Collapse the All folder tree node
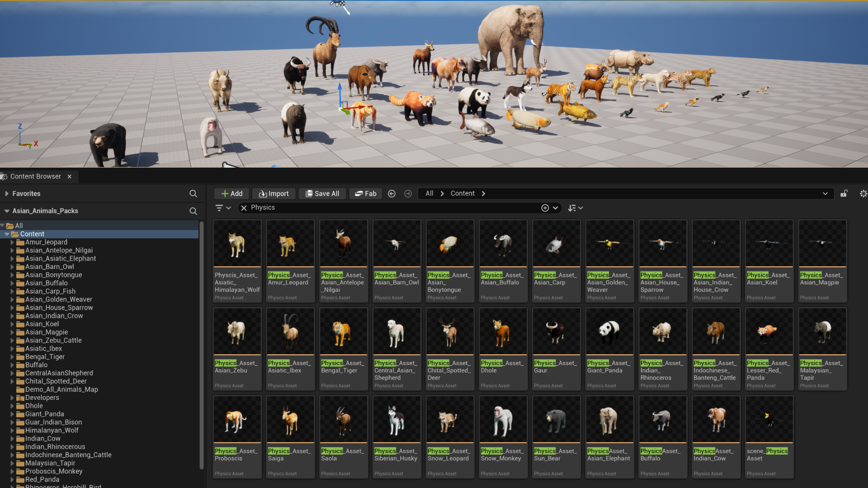868x488 pixels. point(3,225)
